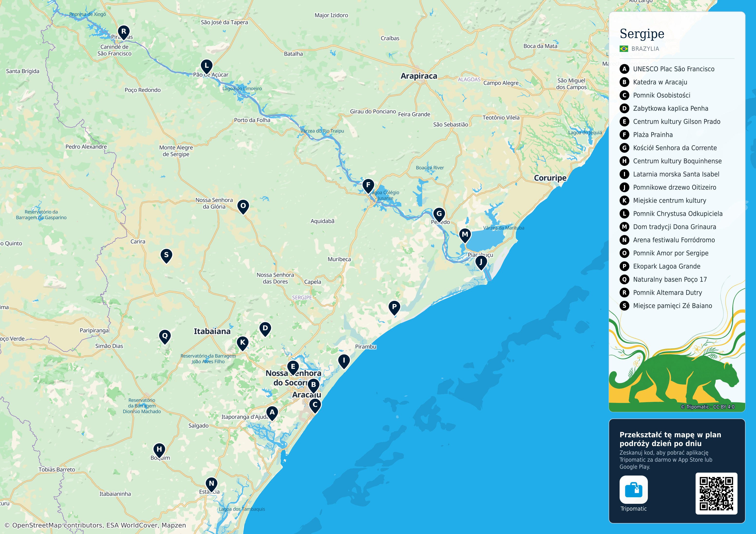Screen dimensions: 756x534
Task: Open the OpenStreetMap contributors attribution
Action: pos(95,525)
